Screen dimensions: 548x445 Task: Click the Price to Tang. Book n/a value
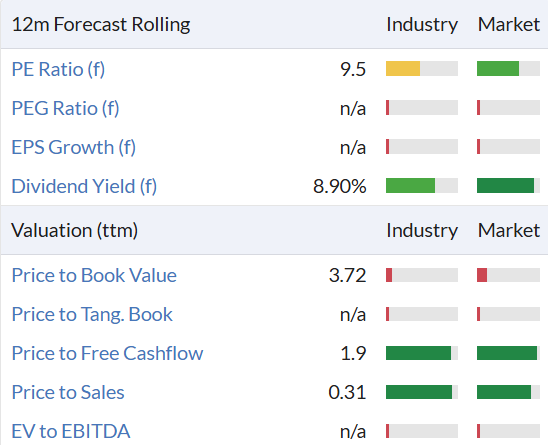(353, 315)
